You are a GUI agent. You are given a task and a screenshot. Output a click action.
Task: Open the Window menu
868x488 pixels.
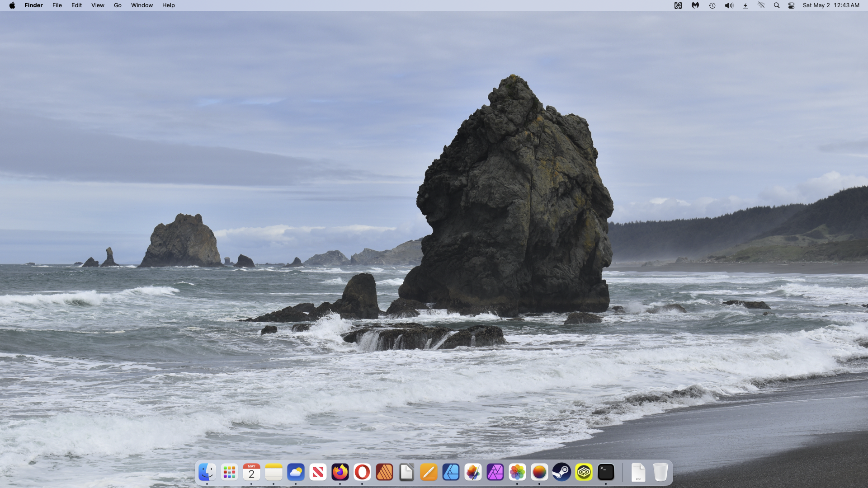(x=142, y=5)
